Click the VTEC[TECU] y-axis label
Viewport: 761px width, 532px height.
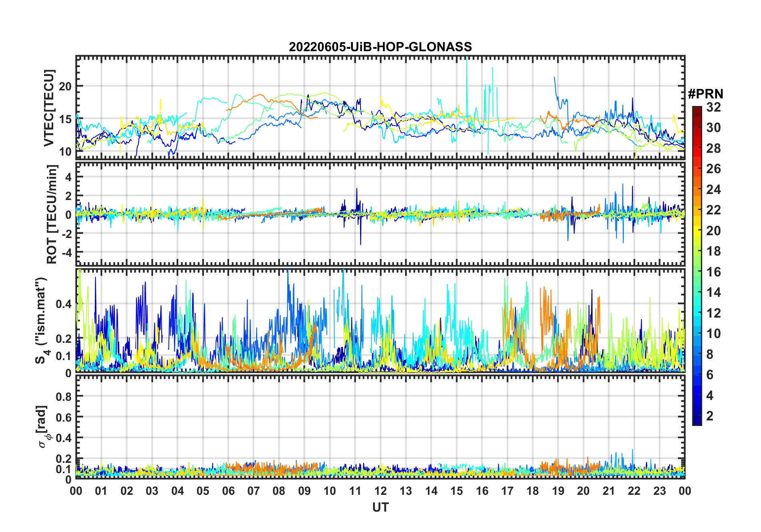pyautogui.click(x=49, y=108)
